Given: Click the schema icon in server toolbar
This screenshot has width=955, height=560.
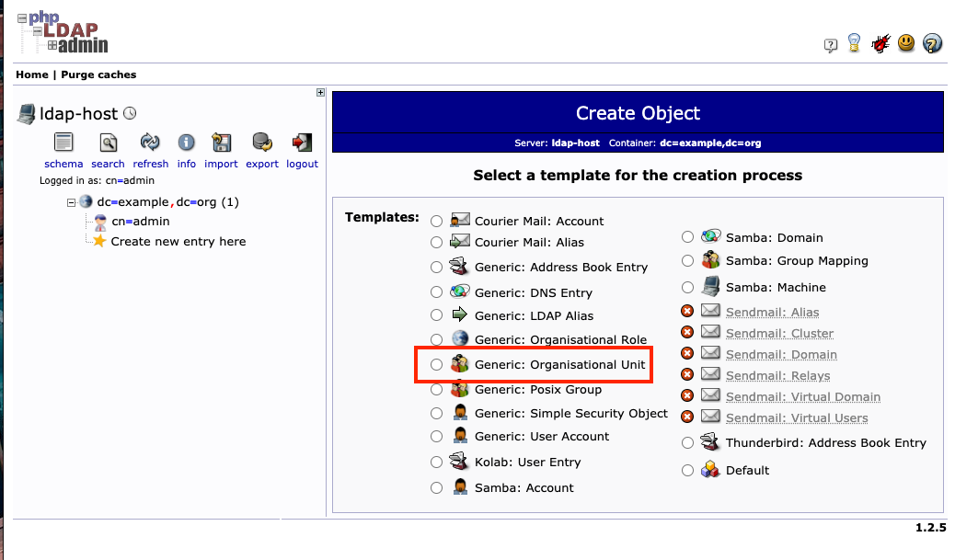Looking at the screenshot, I should [63, 143].
